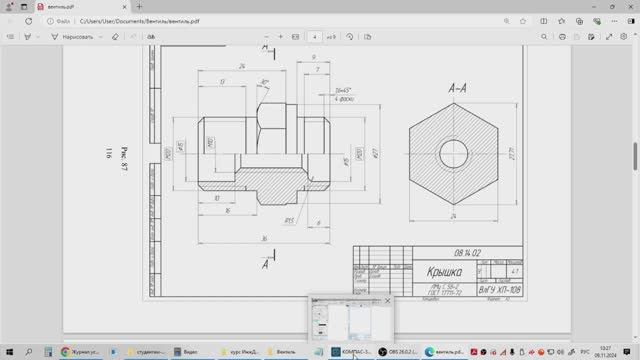Image resolution: width=640 pixels, height=360 pixels.
Task: Expand the highlight tool options dropdown
Action: point(38,37)
